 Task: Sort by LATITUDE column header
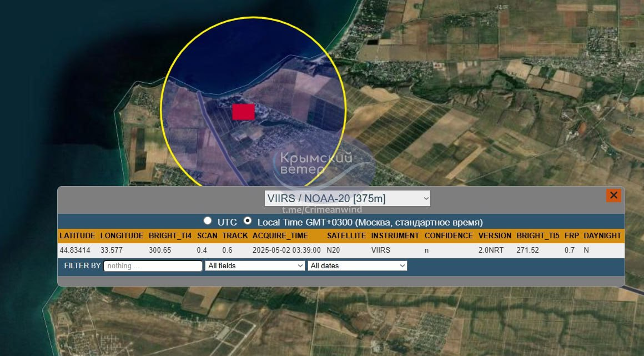click(77, 235)
